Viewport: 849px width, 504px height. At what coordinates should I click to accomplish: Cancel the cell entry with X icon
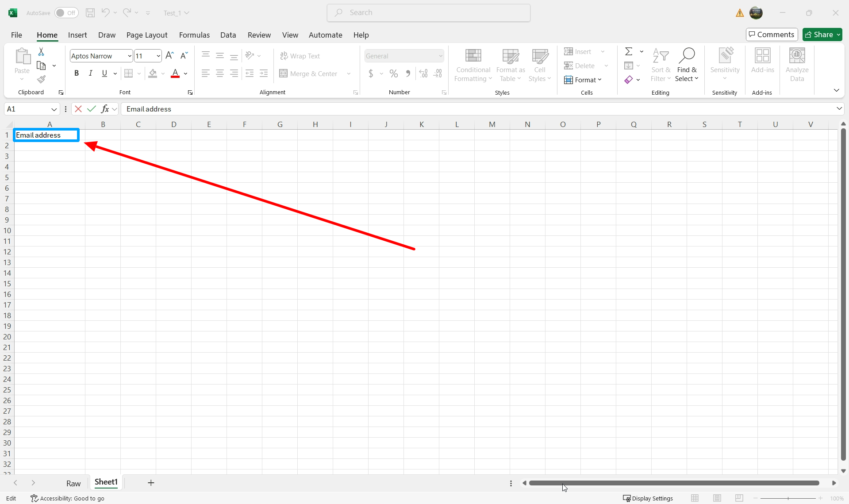[x=78, y=109]
